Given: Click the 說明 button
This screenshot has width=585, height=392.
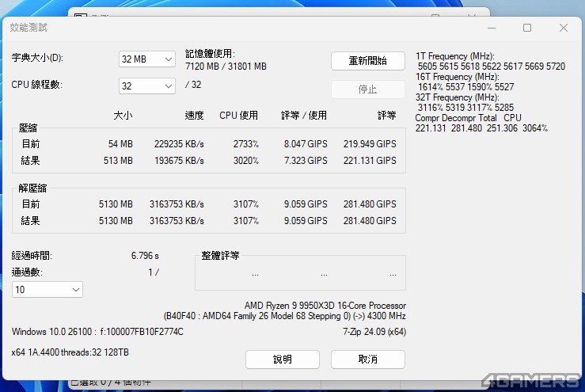Looking at the screenshot, I should [x=283, y=360].
